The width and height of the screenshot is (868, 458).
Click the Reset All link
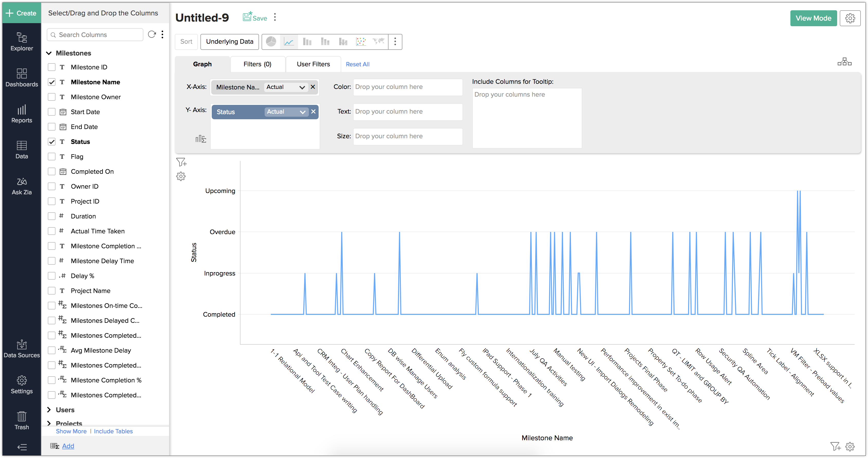tap(357, 64)
